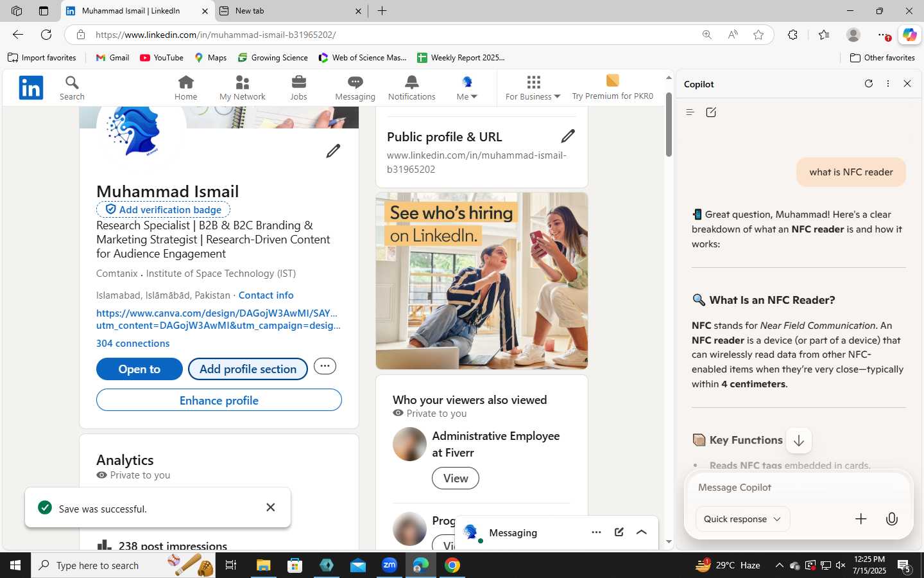The height and width of the screenshot is (578, 924).
Task: Open Zoom from taskbar
Action: pos(389,565)
